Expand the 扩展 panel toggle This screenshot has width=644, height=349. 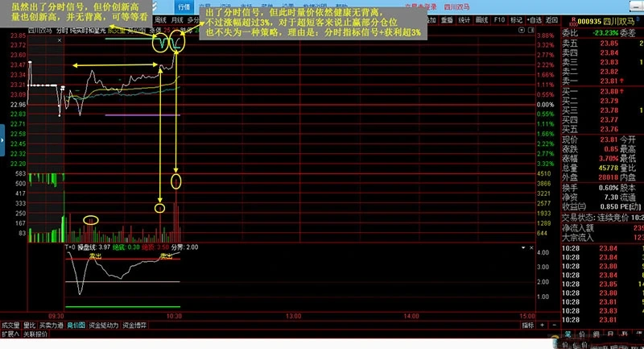tap(10, 334)
